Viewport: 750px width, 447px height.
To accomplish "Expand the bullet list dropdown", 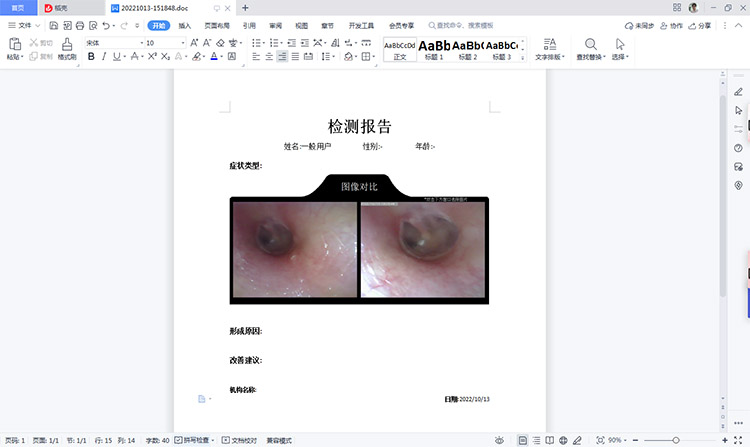I will [264, 43].
